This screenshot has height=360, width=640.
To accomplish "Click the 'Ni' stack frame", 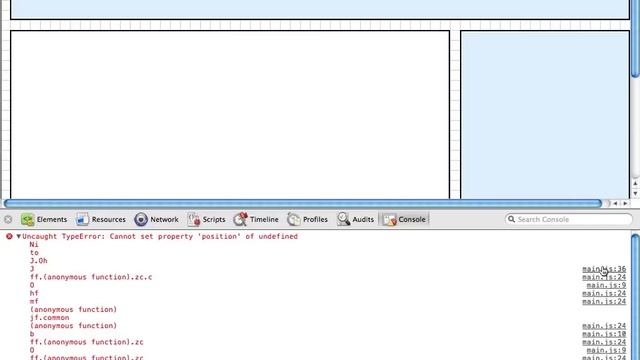I will pyautogui.click(x=34, y=244).
